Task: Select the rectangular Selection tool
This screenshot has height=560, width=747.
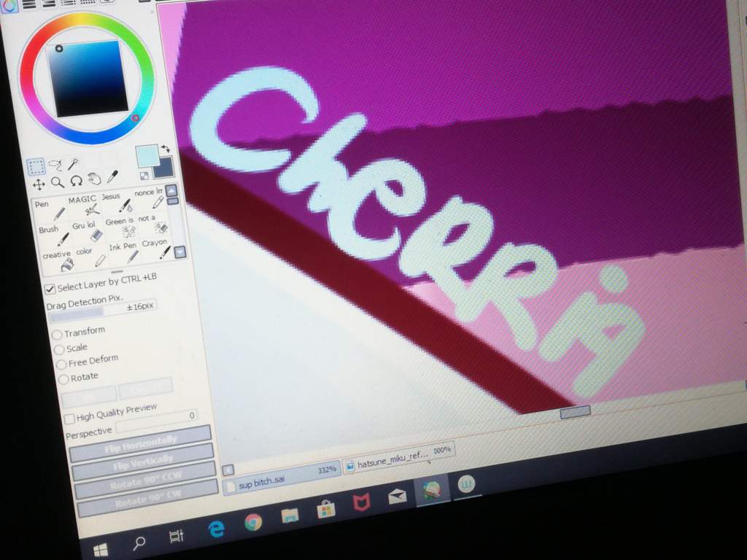Action: click(36, 167)
